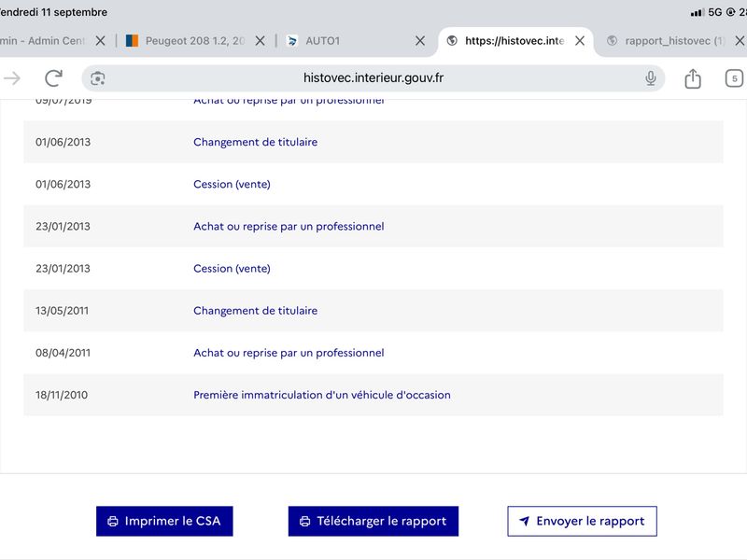Click the Imprimer le CSA button
This screenshot has width=747, height=560.
click(164, 521)
